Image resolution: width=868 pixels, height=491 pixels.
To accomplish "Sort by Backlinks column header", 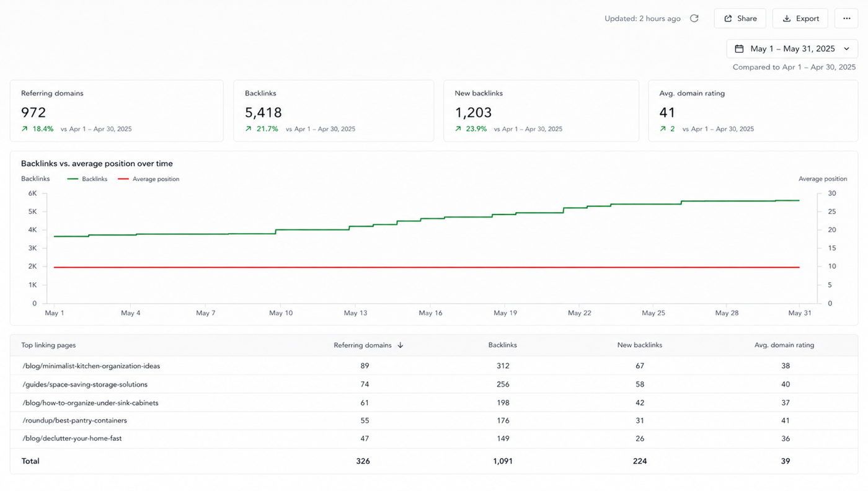I will click(503, 345).
